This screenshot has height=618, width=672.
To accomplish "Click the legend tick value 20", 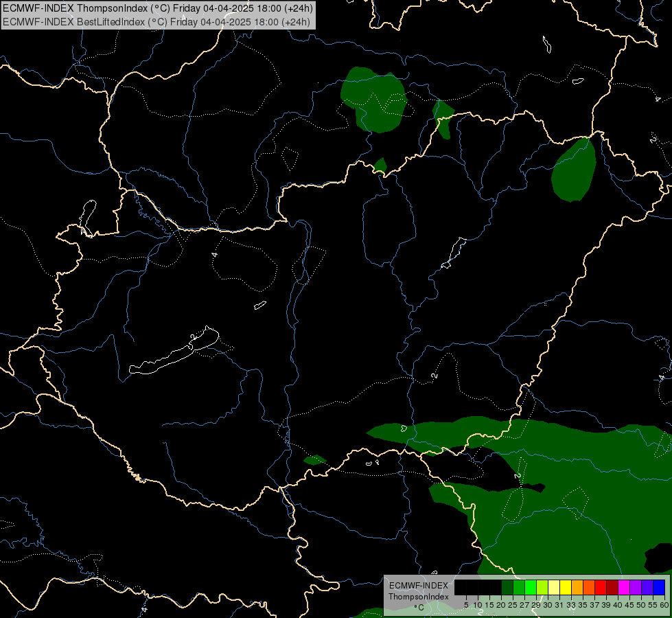I will tap(502, 605).
